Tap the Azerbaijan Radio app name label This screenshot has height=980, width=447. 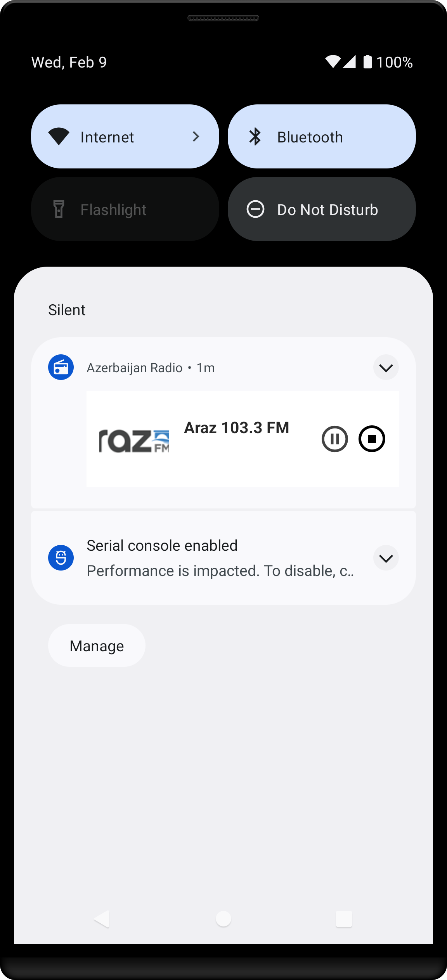point(134,368)
